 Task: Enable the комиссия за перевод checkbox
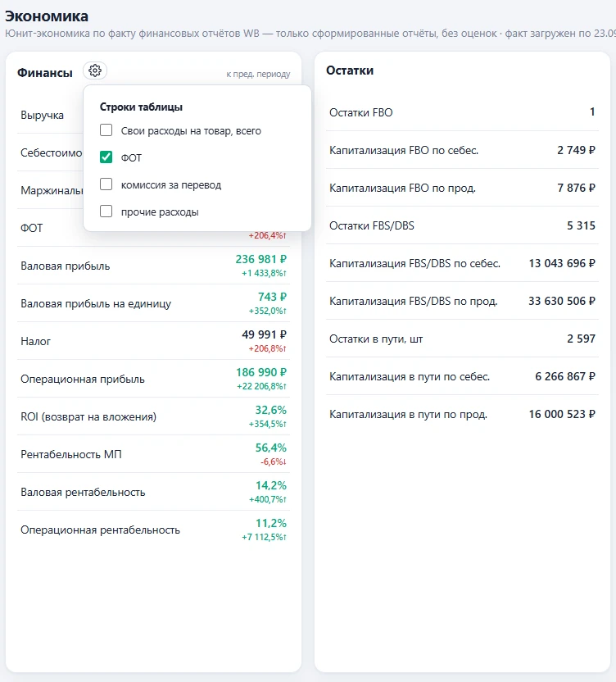pyautogui.click(x=106, y=184)
